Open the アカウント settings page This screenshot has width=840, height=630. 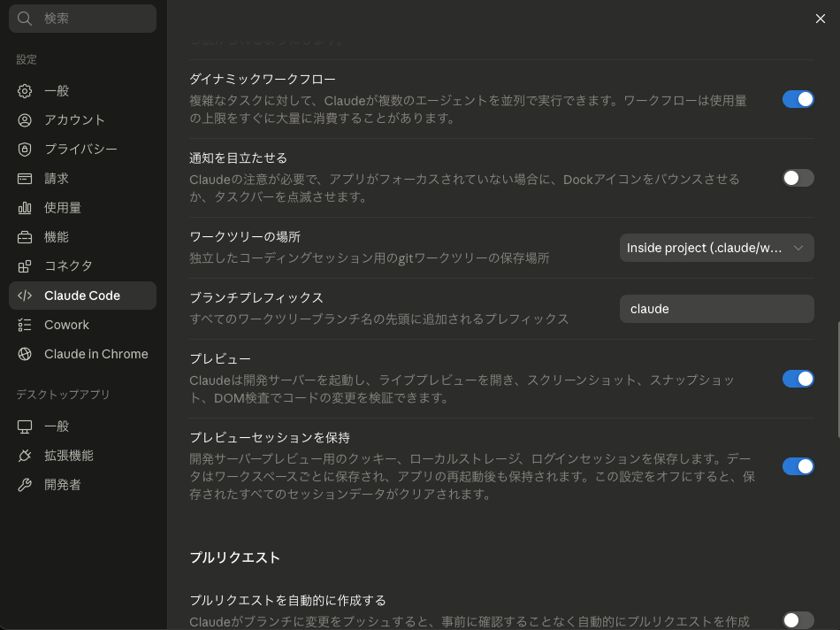tap(82, 120)
